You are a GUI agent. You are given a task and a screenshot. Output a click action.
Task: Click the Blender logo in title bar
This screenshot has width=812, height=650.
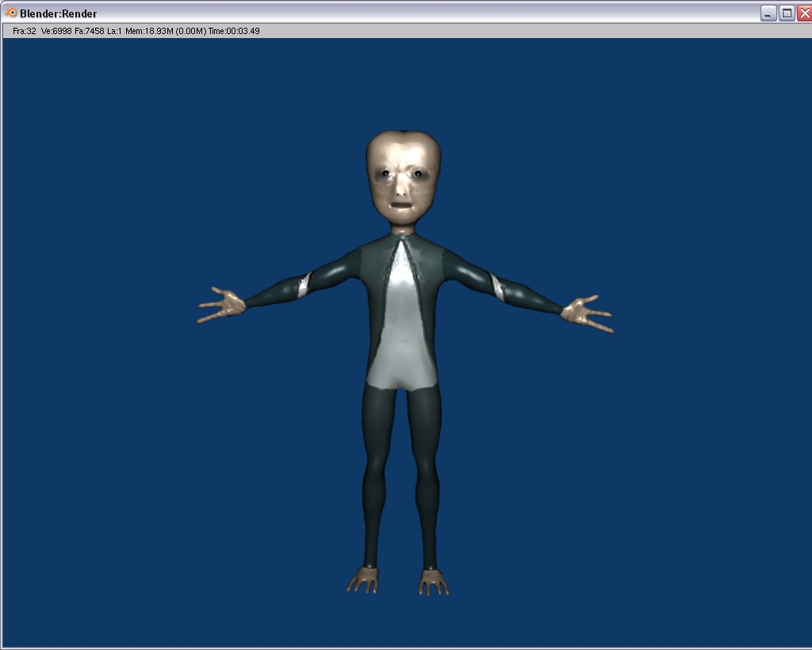click(x=11, y=13)
